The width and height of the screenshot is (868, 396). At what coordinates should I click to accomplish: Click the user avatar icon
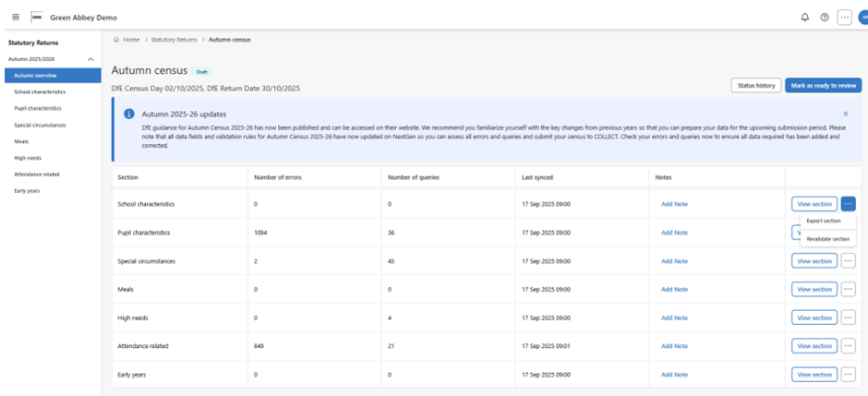863,18
